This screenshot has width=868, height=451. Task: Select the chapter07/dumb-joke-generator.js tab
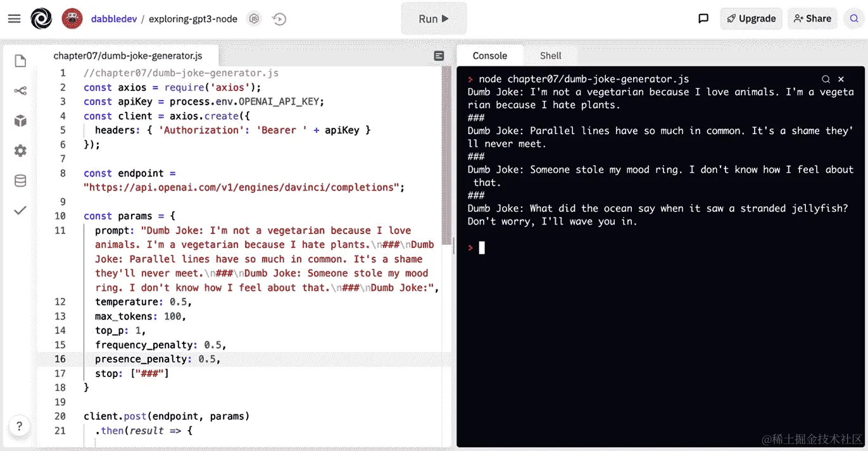coord(129,56)
